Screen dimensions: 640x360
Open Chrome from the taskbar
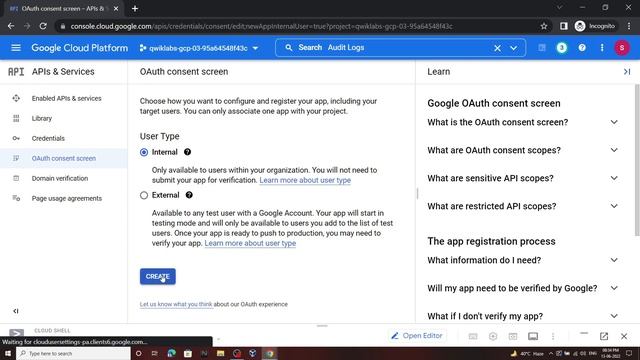point(269,353)
